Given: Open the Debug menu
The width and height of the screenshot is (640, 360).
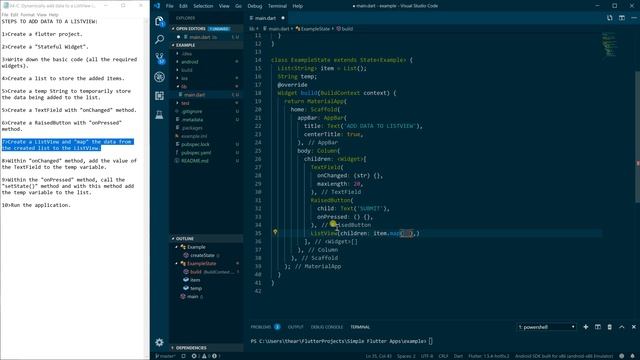Looking at the screenshot, I should pos(255,6).
